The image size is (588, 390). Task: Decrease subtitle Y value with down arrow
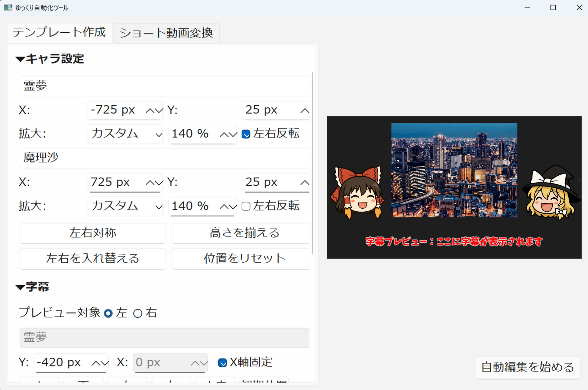105,363
